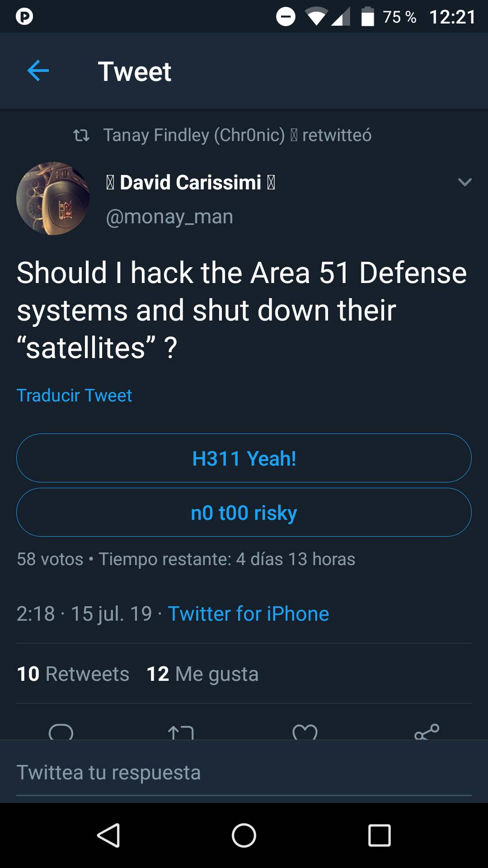This screenshot has width=488, height=868.
Task: Vote for the 'H311 Yeah!' poll option
Action: point(244,458)
